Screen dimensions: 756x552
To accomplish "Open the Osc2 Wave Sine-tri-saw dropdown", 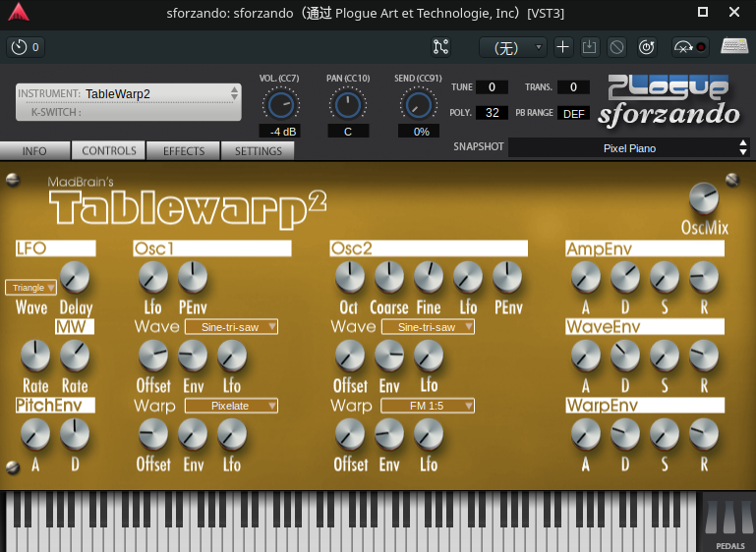I will 428,327.
